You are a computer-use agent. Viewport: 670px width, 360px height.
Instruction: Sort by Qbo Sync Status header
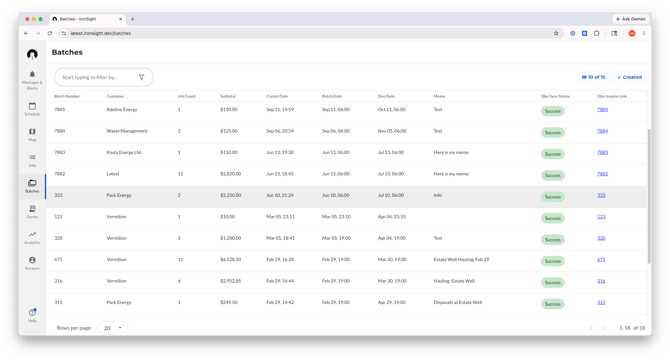click(x=555, y=97)
